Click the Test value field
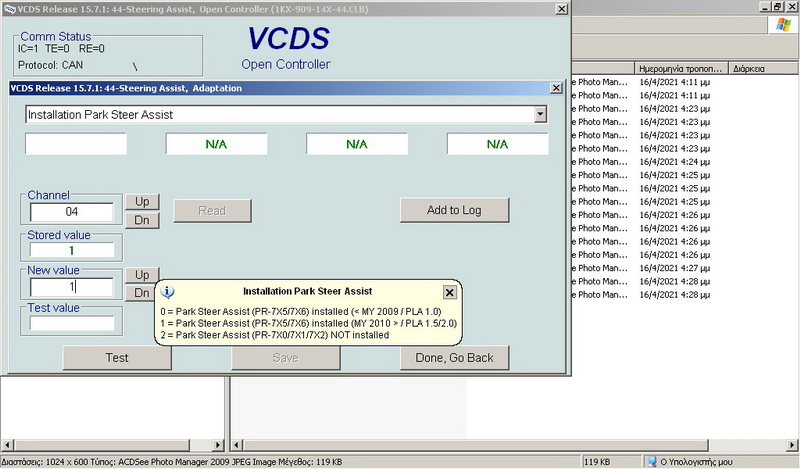 point(71,323)
